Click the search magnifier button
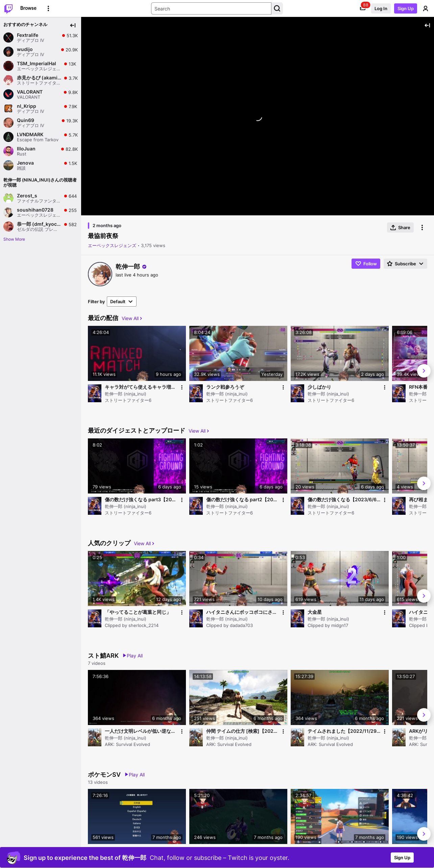The image size is (434, 868). [277, 8]
